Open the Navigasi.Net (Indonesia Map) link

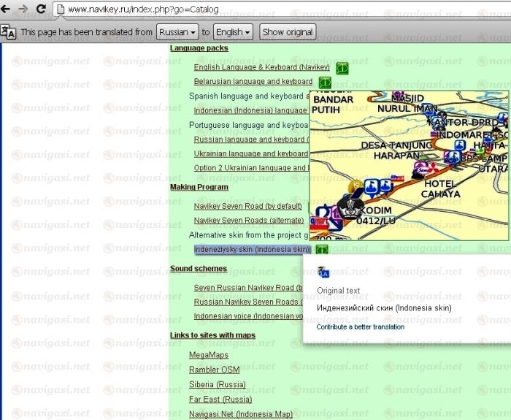(x=240, y=414)
